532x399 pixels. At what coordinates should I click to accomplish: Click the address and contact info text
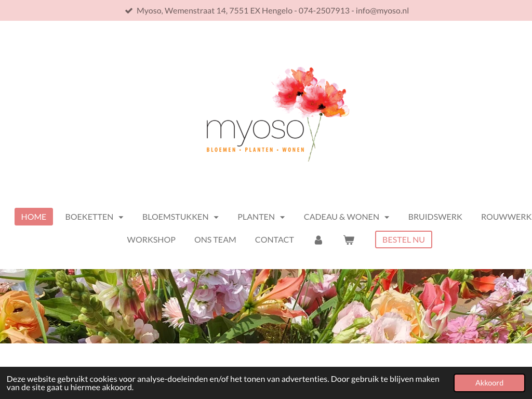click(x=273, y=10)
